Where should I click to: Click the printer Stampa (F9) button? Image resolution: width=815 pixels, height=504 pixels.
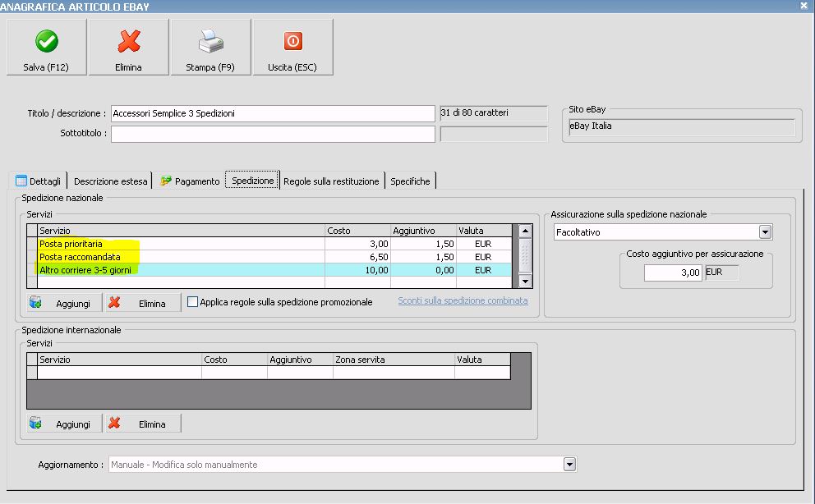(210, 48)
